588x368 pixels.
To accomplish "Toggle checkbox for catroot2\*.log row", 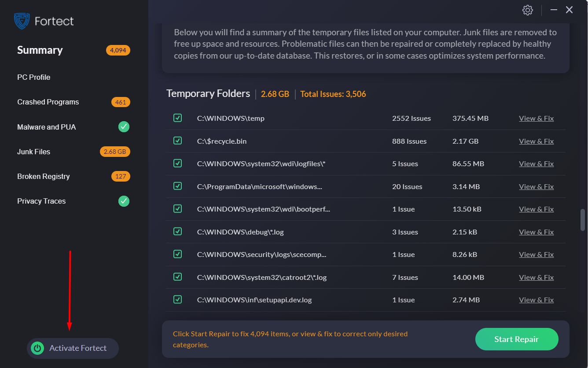I will 177,277.
